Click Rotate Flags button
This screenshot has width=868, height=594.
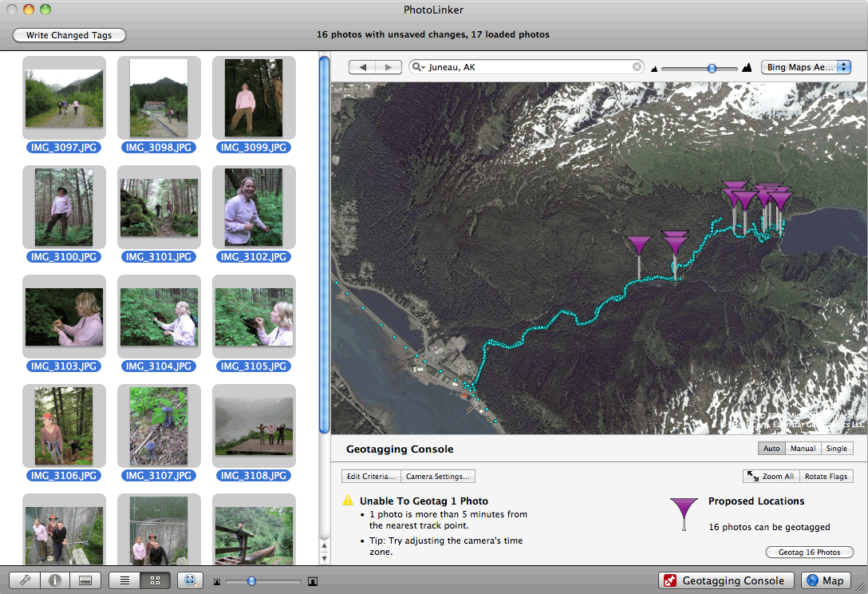click(x=826, y=476)
